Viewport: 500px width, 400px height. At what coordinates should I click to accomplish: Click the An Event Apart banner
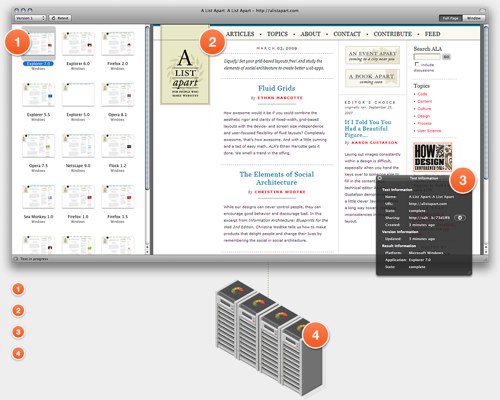tap(372, 55)
